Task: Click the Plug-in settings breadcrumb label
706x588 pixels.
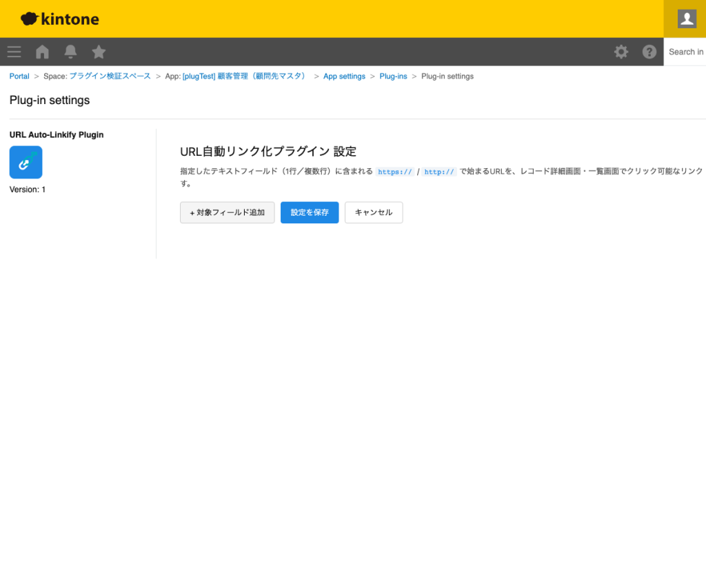Action: 447,76
